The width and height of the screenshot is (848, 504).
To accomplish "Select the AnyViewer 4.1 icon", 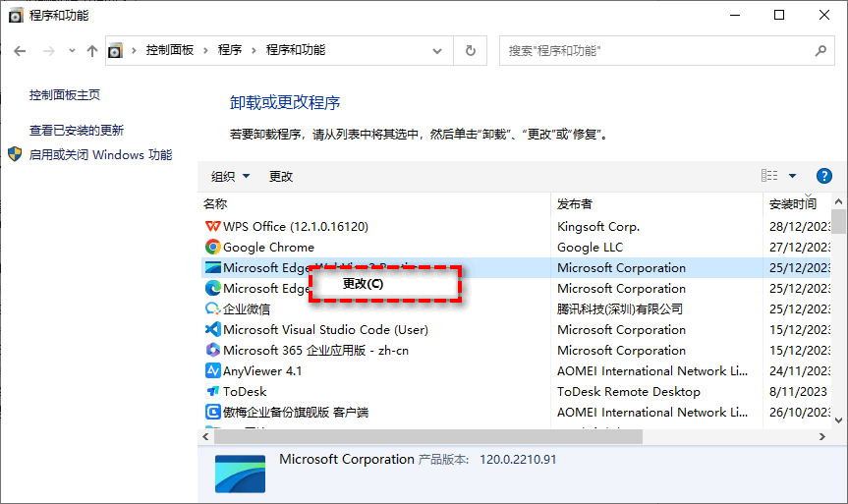I will (x=213, y=370).
